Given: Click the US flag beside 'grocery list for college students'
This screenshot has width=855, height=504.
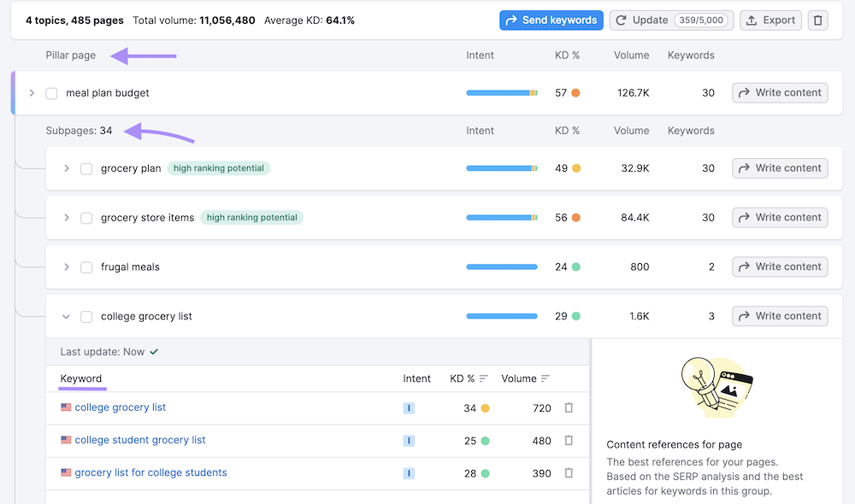Looking at the screenshot, I should pos(66,472).
